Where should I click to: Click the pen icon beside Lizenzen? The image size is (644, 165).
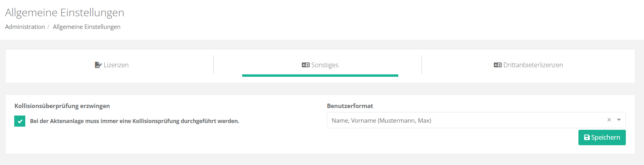coord(98,65)
